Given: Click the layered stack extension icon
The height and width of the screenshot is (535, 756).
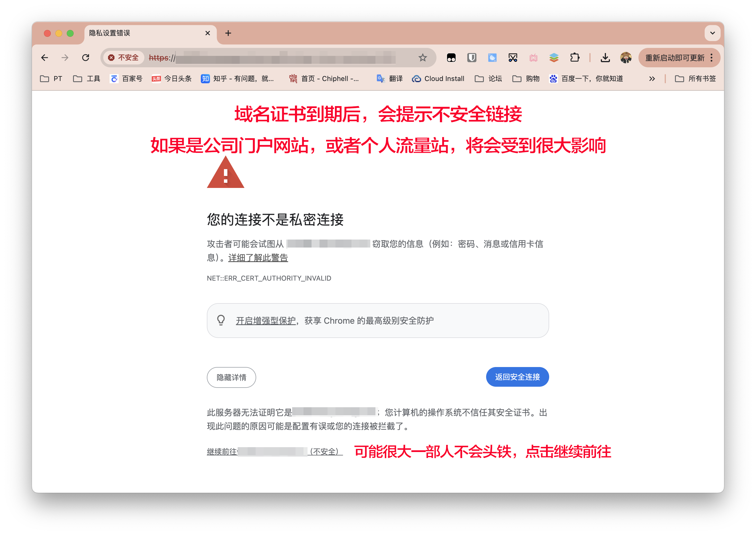Looking at the screenshot, I should 554,58.
